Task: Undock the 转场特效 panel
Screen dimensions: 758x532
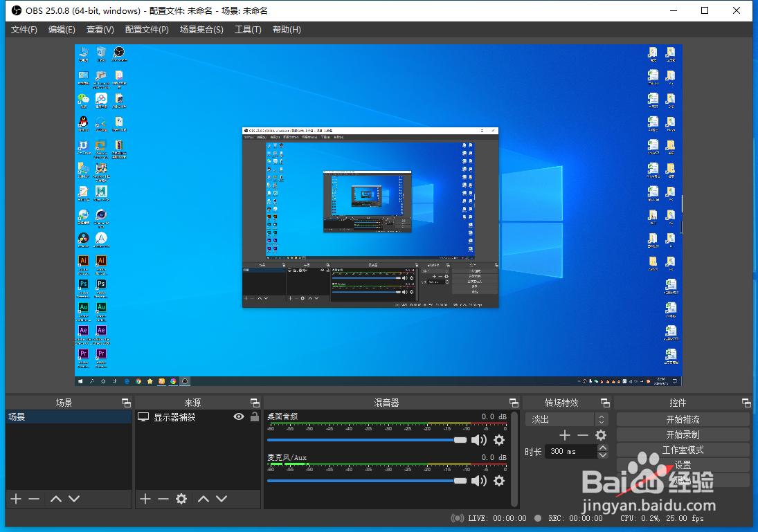Action: pos(605,403)
